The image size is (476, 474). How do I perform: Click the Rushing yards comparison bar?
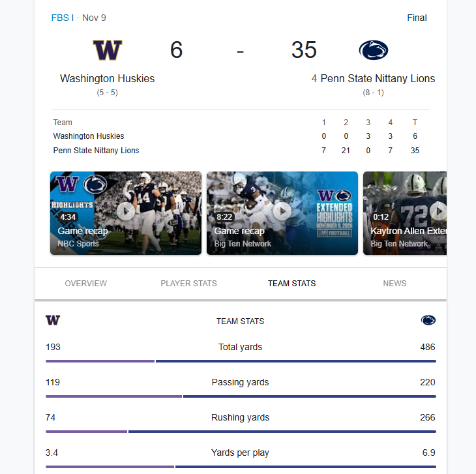[x=241, y=431]
